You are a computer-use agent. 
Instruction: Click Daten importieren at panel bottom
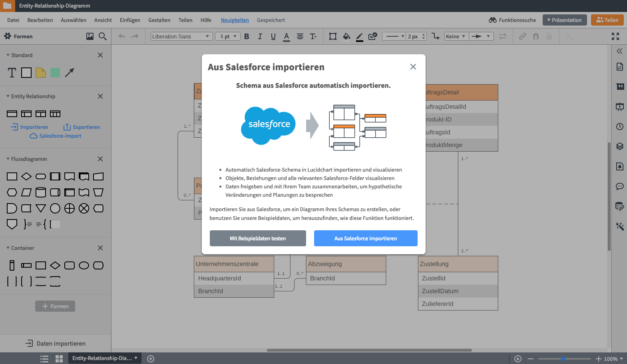click(x=56, y=343)
